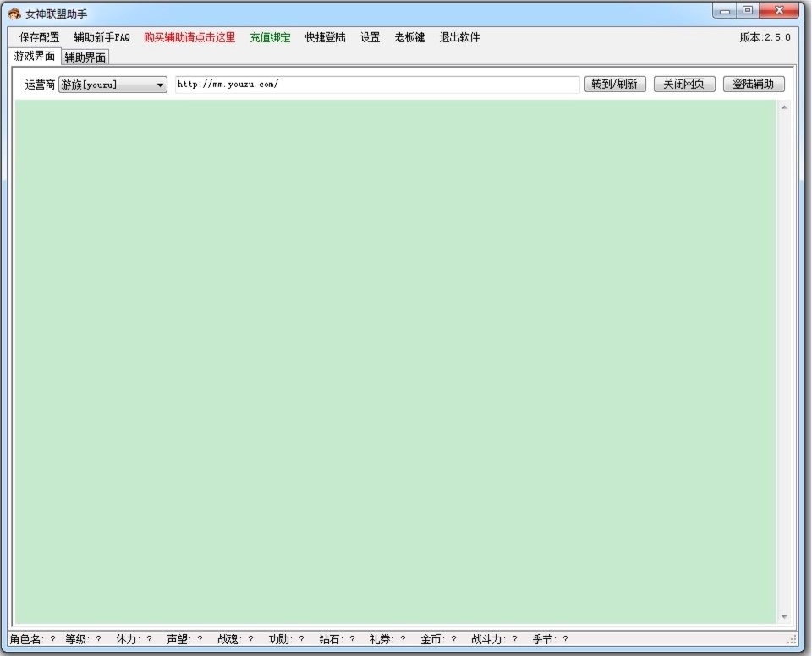Open the green 充值绑定 menu item
Viewport: 812px width, 656px height.
click(x=271, y=37)
